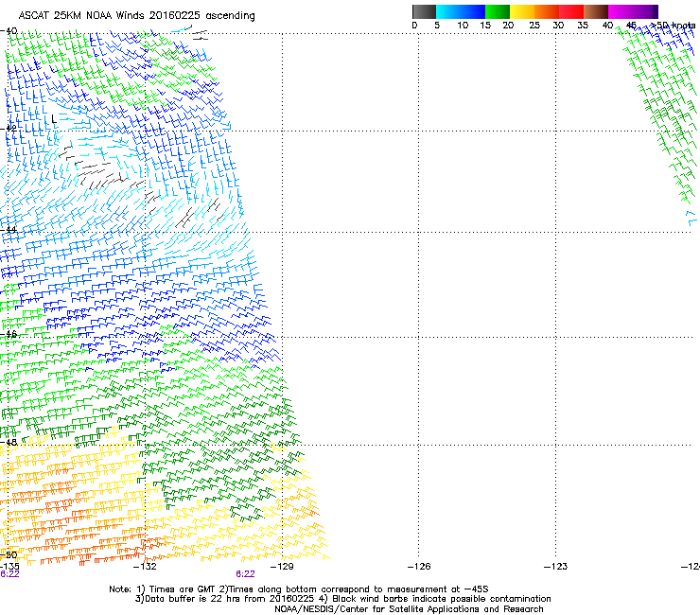Click the '40' label under the color bar
Screen dimensions: 700x615
point(607,26)
